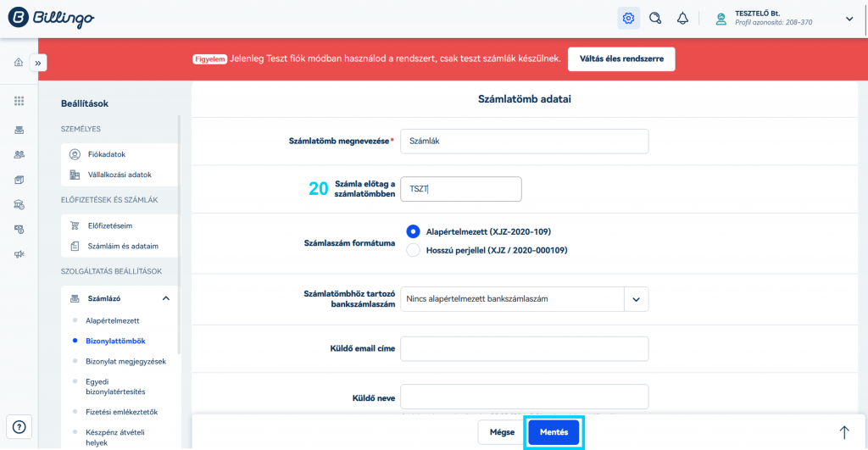Click the Számlatömb adatai heading
This screenshot has height=450, width=868.
[524, 99]
